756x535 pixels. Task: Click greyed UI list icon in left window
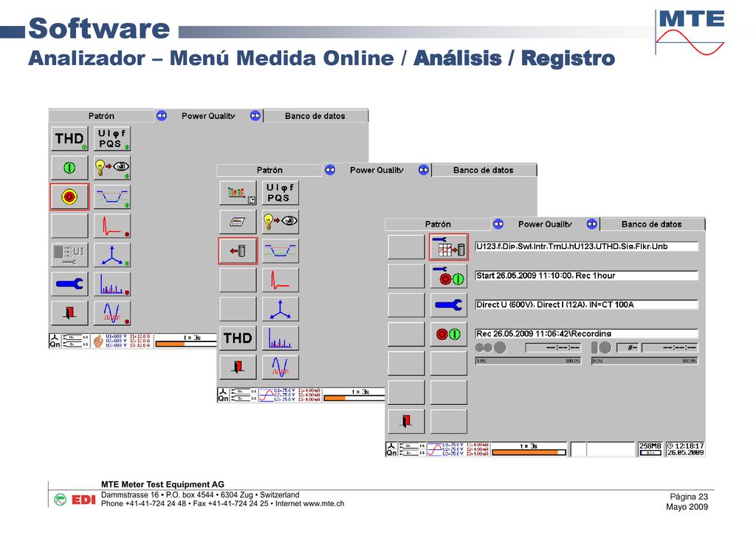click(x=70, y=255)
